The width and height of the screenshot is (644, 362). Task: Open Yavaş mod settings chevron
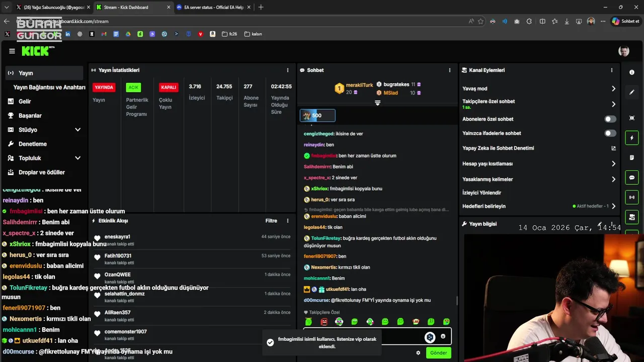pos(613,88)
